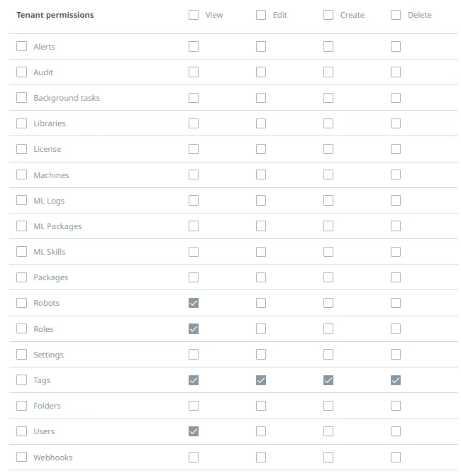The width and height of the screenshot is (461, 476).
Task: Uncheck View permission for Robots
Action: tap(194, 303)
